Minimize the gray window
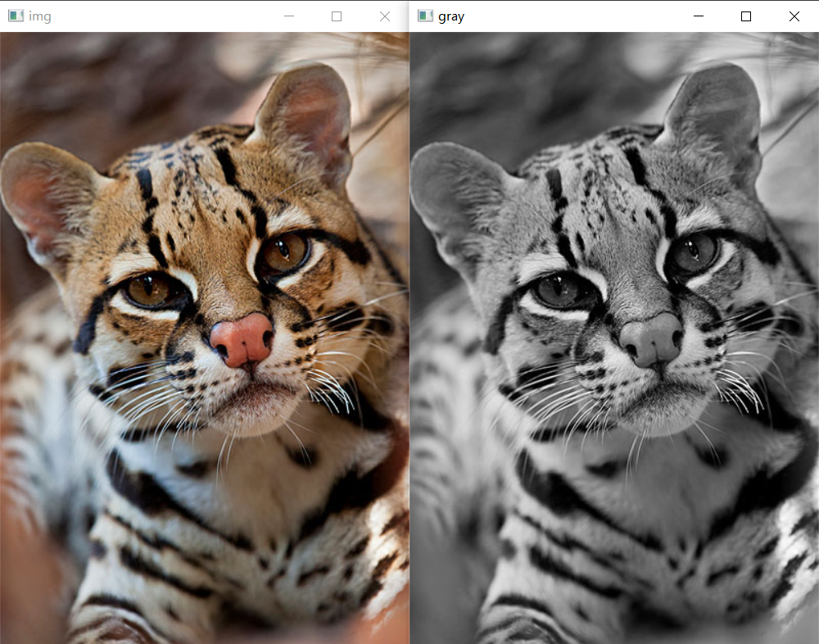 (699, 16)
